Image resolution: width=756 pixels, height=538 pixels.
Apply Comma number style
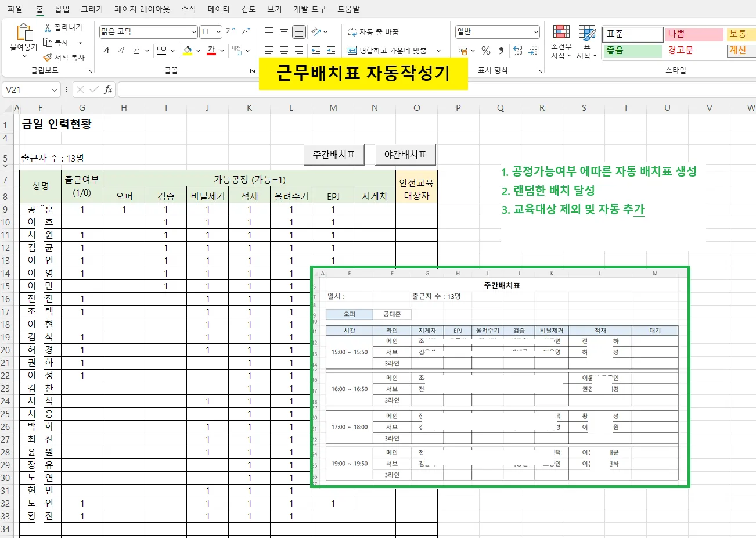pos(501,51)
